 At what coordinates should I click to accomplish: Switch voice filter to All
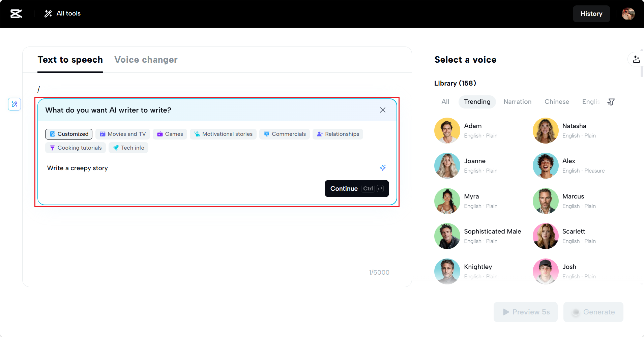coord(445,102)
